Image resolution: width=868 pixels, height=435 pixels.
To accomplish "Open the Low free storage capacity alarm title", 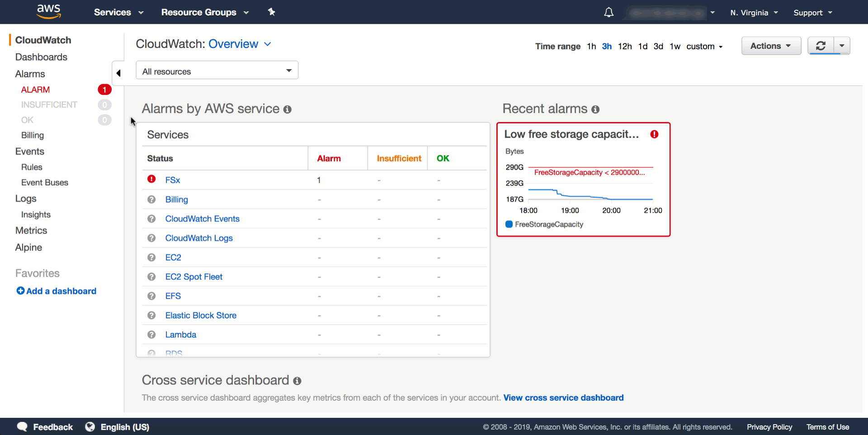I will [571, 134].
